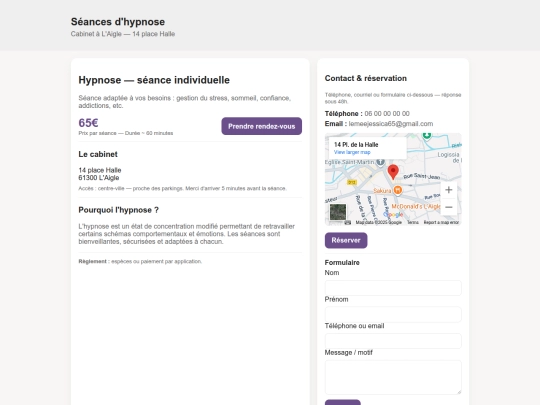The height and width of the screenshot is (405, 540).
Task: Zoom out the map with minus button
Action: click(x=448, y=207)
